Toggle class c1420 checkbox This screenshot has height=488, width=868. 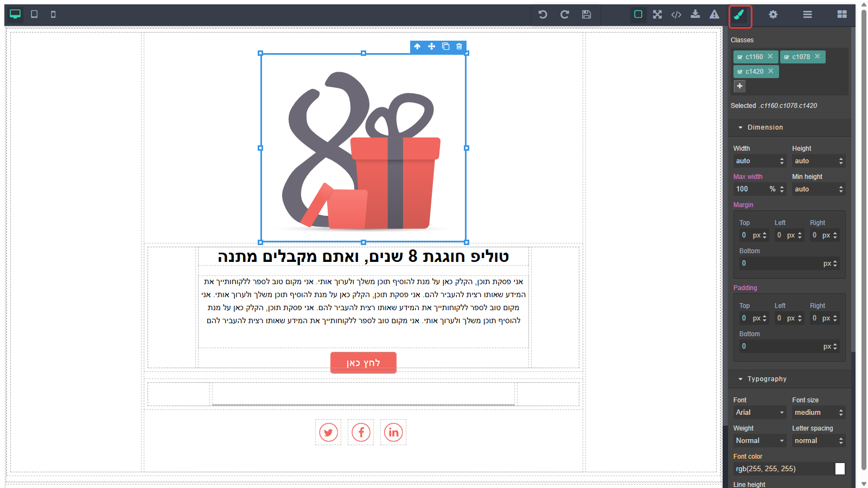739,72
